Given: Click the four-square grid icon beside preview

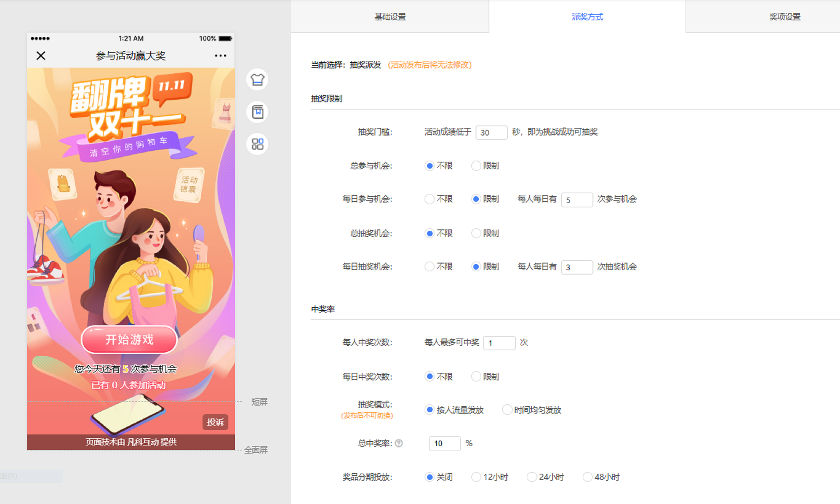Looking at the screenshot, I should [257, 144].
